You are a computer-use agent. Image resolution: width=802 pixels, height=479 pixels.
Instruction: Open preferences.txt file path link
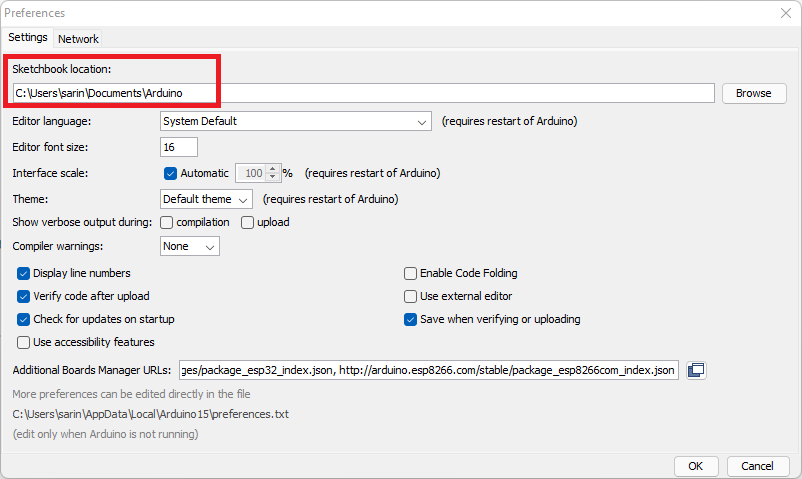[150, 413]
